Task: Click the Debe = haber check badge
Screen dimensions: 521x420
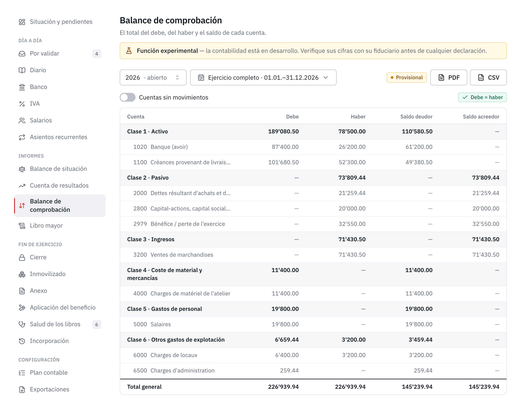Action: click(482, 97)
